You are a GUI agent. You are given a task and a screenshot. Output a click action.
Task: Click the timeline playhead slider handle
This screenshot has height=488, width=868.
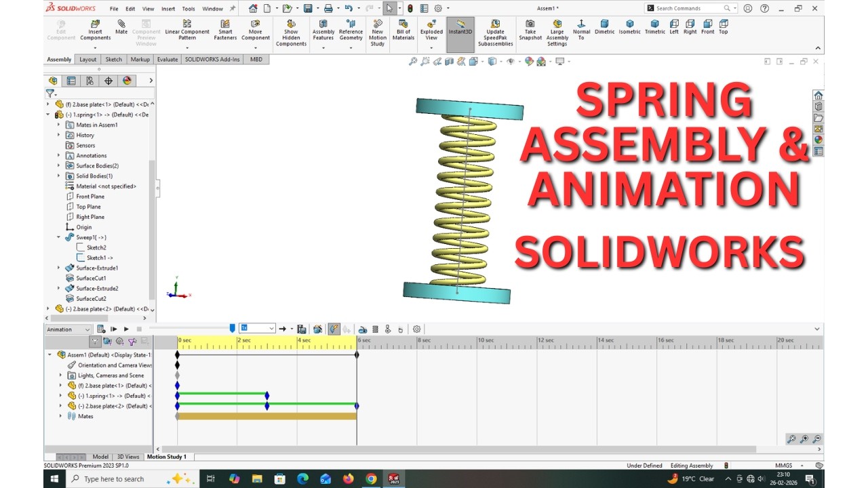tap(233, 329)
